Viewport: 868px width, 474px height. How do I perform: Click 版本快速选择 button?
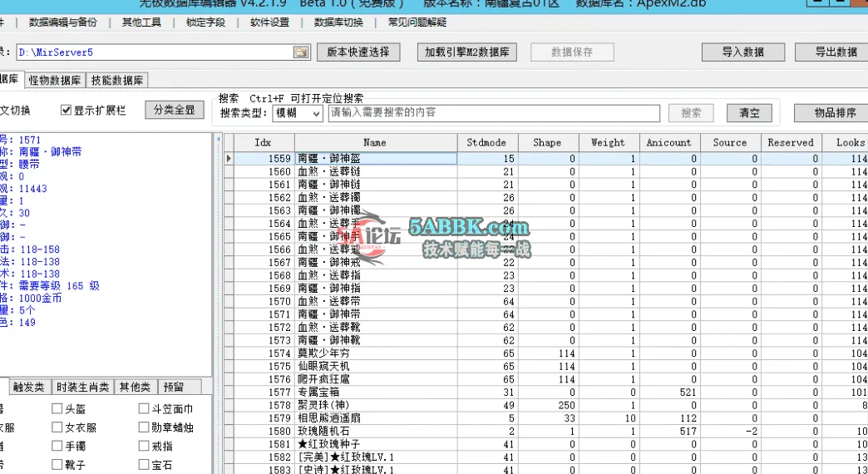tap(358, 52)
